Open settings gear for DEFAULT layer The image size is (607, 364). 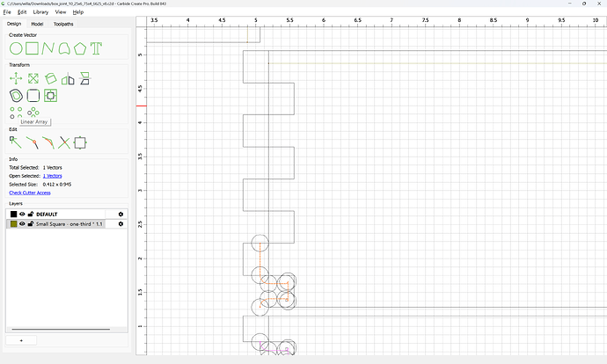point(121,214)
